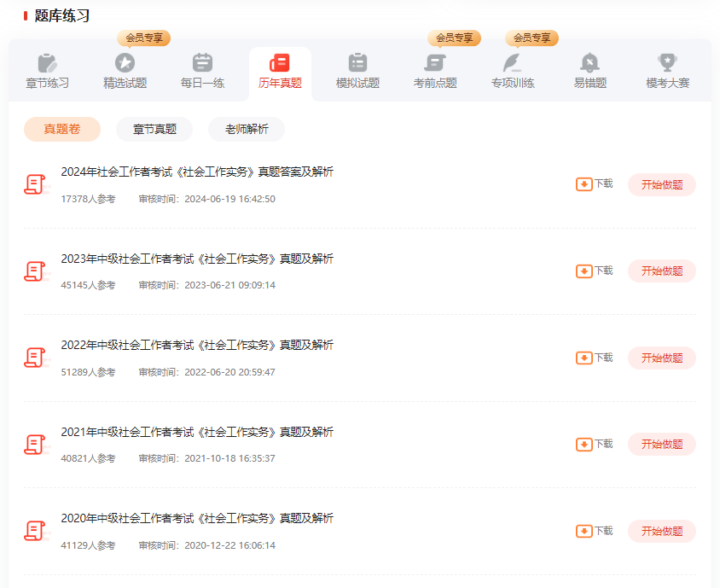
Task: Select the 章节真题 filter pill
Action: [x=154, y=129]
